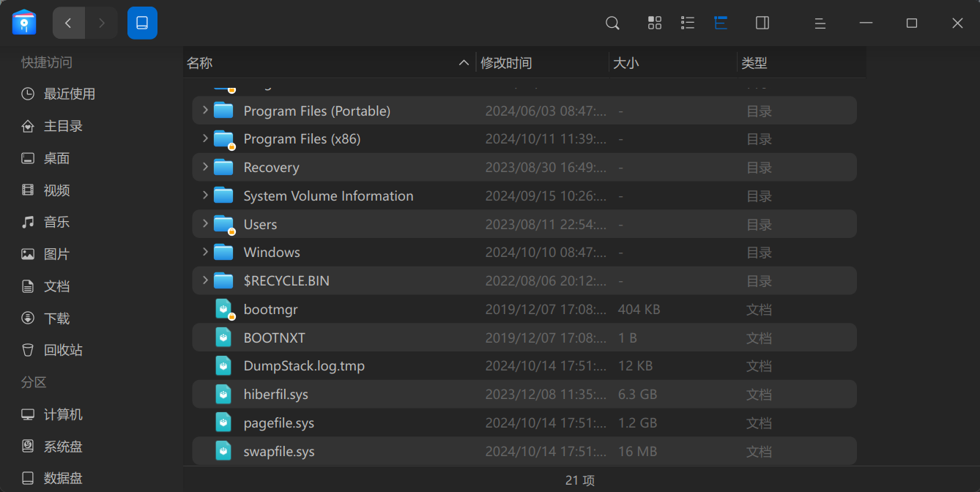Image resolution: width=980 pixels, height=492 pixels.
Task: Open 文档 in the sidebar
Action: point(45,286)
